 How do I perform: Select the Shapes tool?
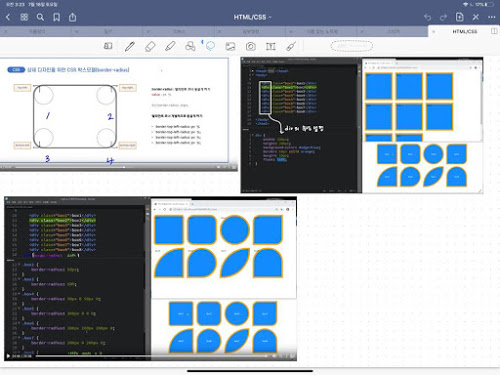(x=190, y=46)
